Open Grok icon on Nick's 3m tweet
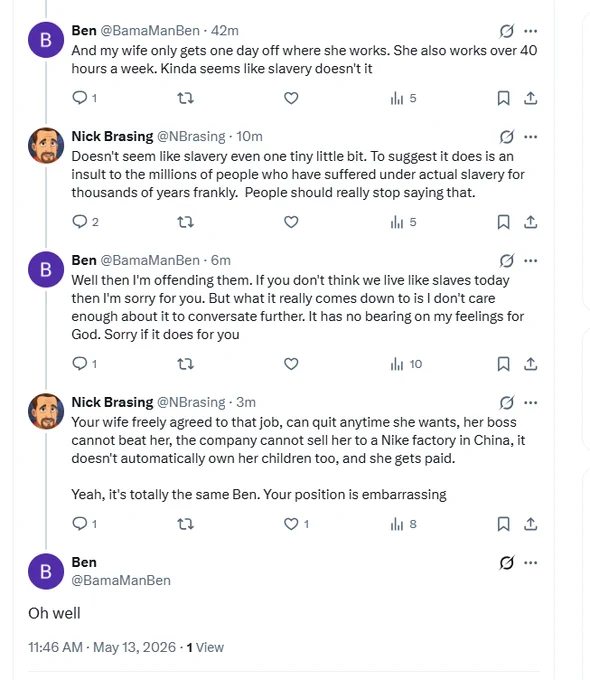Viewport: 590px width, 680px height. (506, 402)
